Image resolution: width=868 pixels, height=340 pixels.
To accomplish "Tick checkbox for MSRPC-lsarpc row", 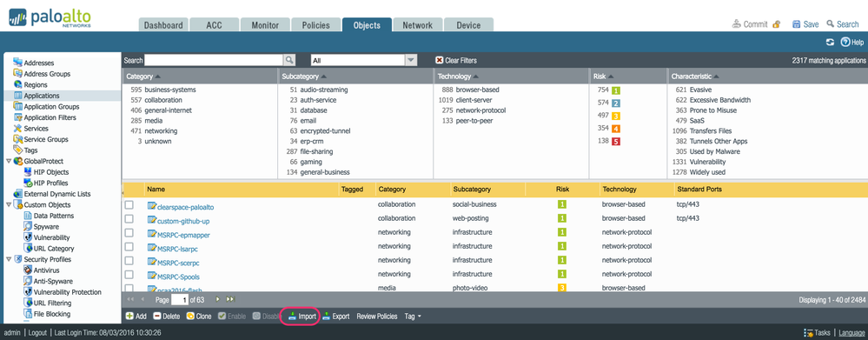I will pyautogui.click(x=129, y=246).
